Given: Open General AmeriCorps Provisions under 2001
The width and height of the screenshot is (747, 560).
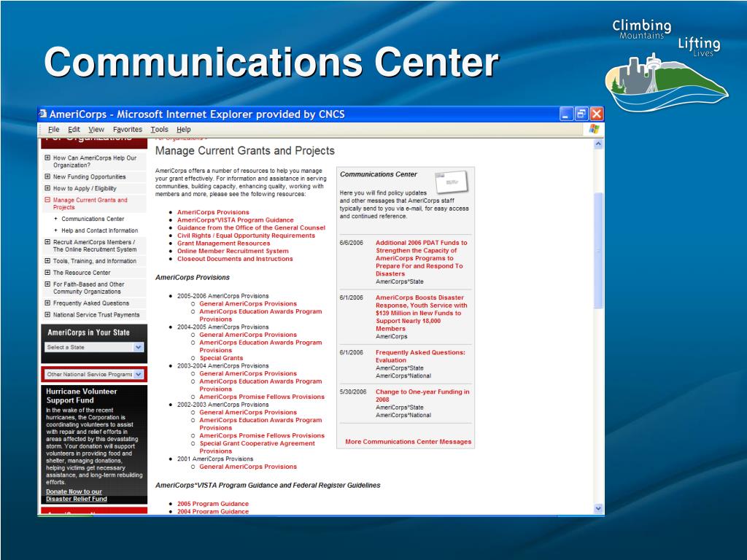Looking at the screenshot, I should pyautogui.click(x=248, y=467).
